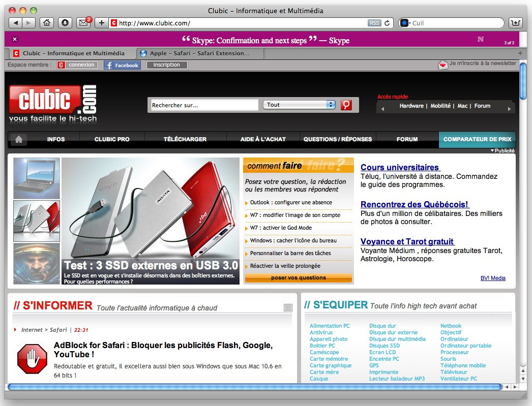This screenshot has width=532, height=406.
Task: Click the back arrow in Safari toolbar
Action: 15,23
